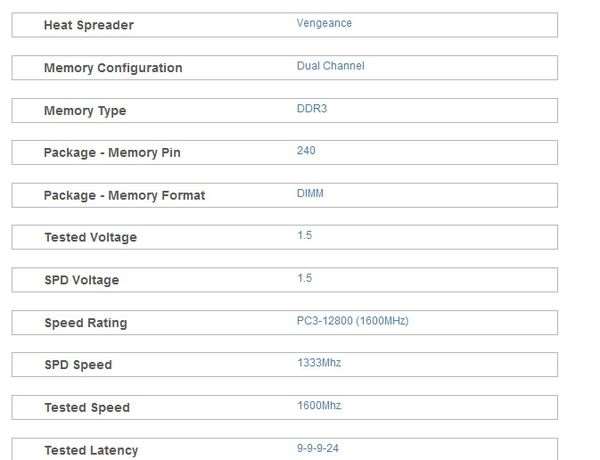Viewport: 600px width, 460px height.
Task: Select the Dual Channel value
Action: 330,66
